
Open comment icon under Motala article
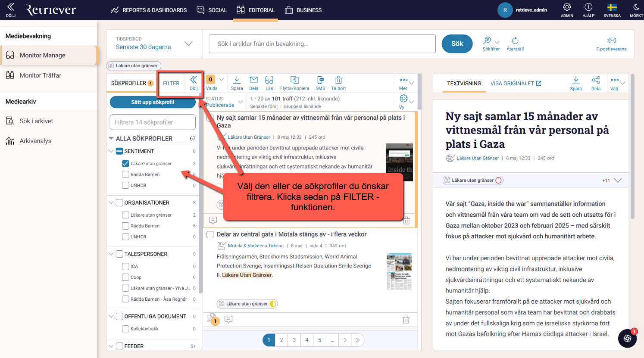228,319
